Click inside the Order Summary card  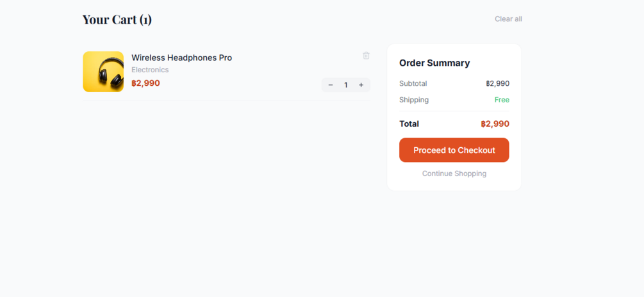454,182
